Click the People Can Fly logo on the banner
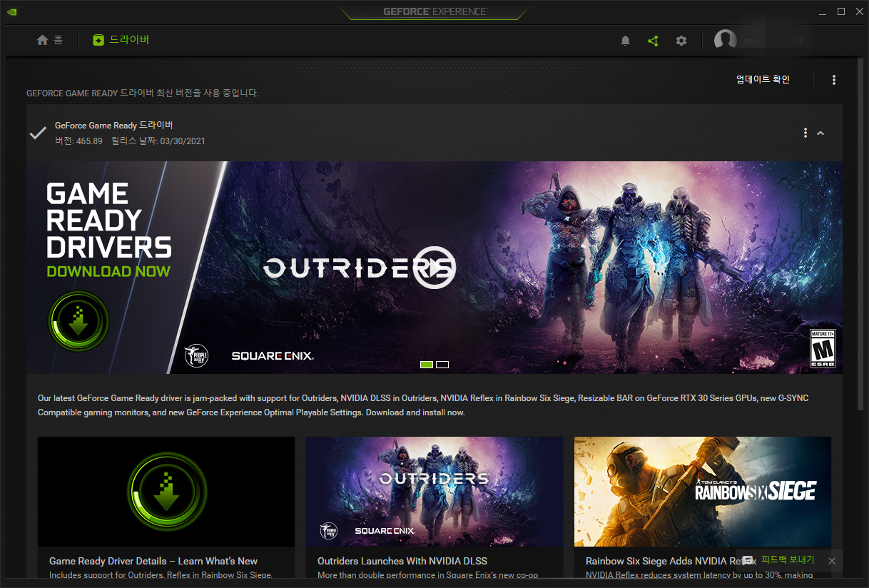Viewport: 869px width, 588px height. click(195, 355)
